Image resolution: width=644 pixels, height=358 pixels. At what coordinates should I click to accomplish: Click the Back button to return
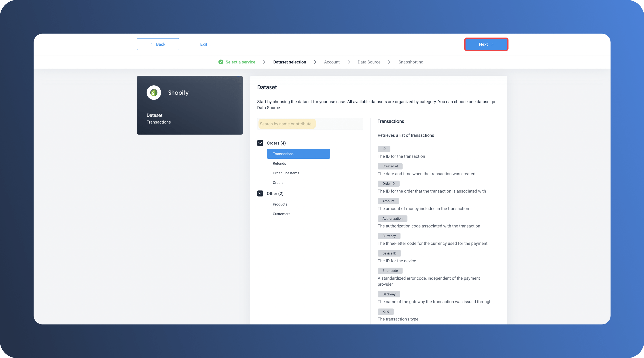click(x=158, y=44)
